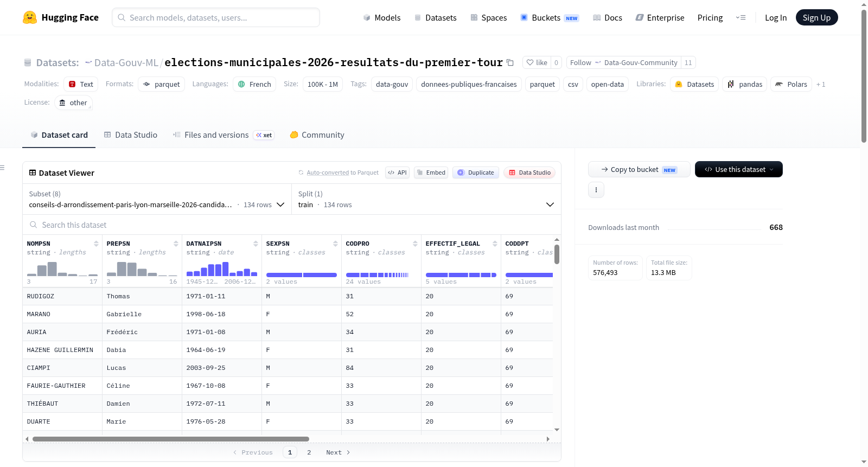Click the Polars library tag
This screenshot has height=467, width=868.
click(791, 84)
